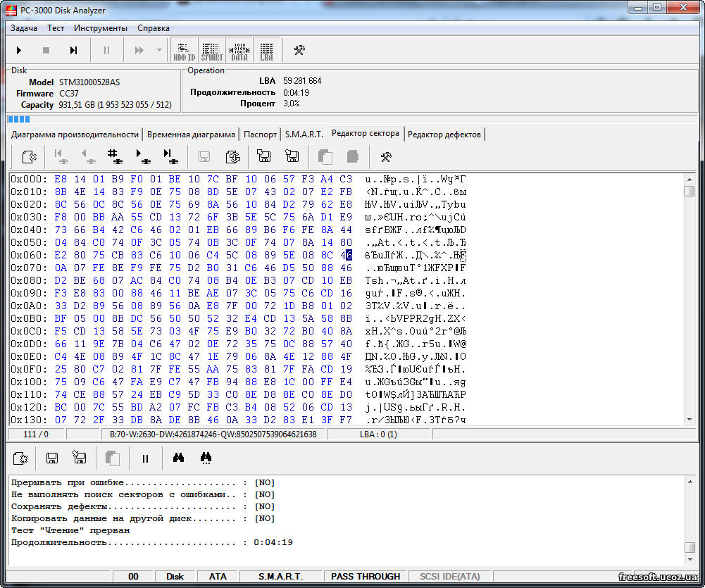Screen dimensions: 705x588
Task: Click the fast-forward double arrow icon
Action: [139, 50]
